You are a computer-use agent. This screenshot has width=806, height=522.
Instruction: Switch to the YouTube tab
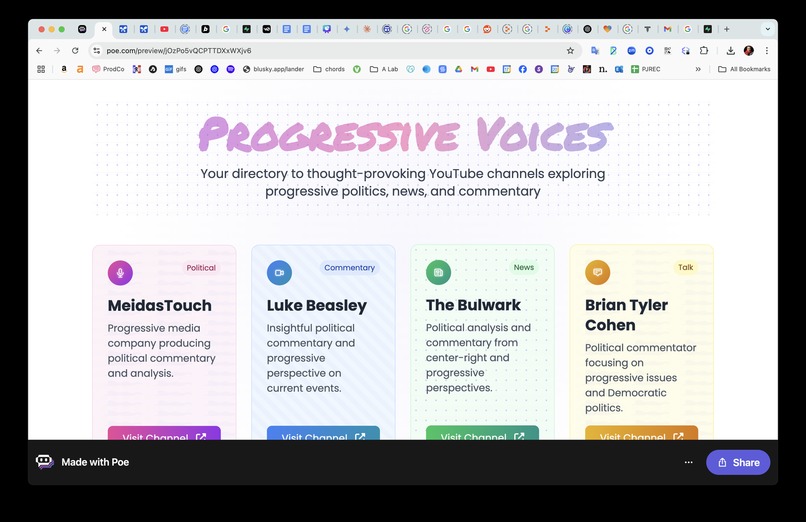[164, 29]
